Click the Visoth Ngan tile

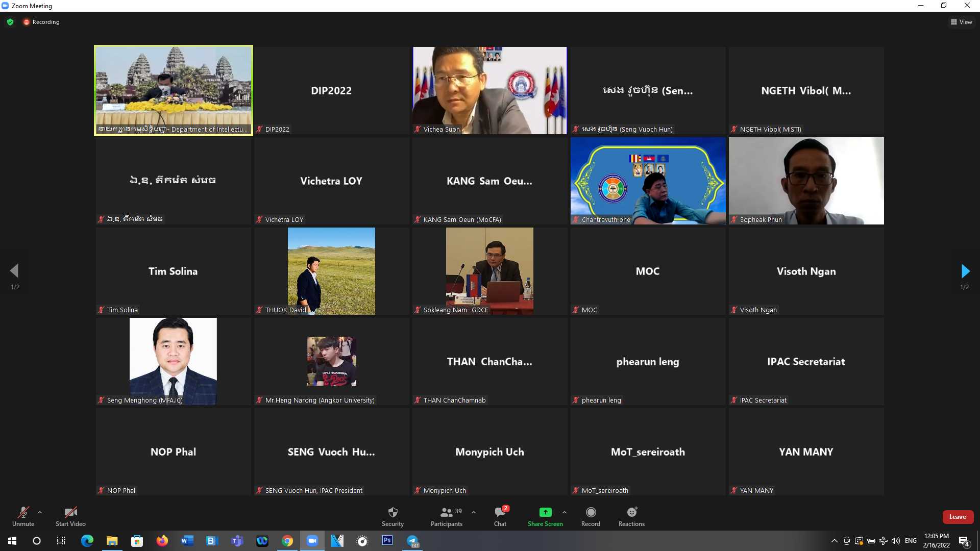coord(806,271)
